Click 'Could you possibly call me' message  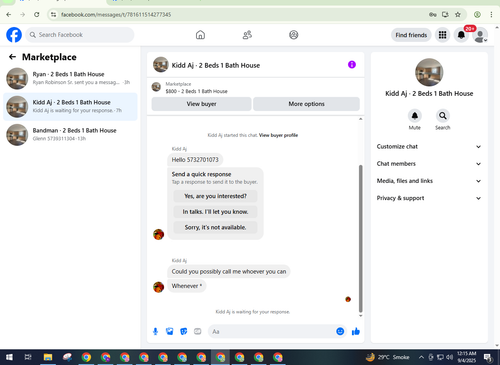point(229,271)
